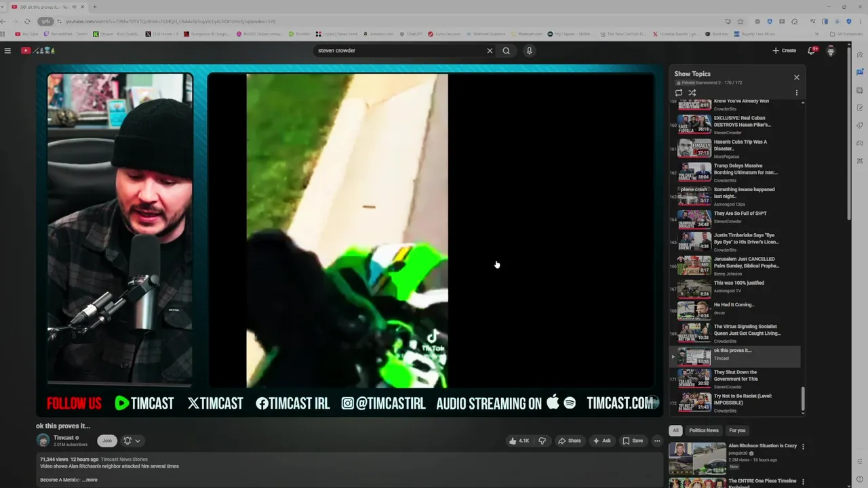Save video to a playlist
Image resolution: width=868 pixels, height=488 pixels.
[633, 441]
